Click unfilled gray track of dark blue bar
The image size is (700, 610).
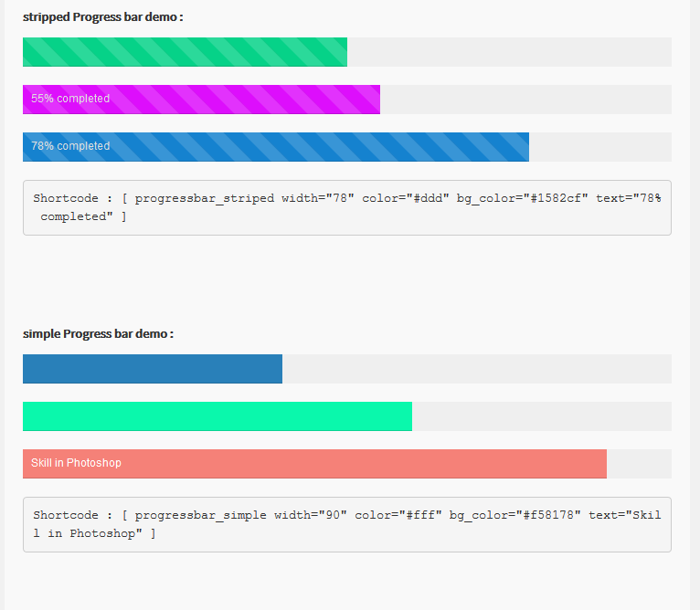tap(477, 369)
